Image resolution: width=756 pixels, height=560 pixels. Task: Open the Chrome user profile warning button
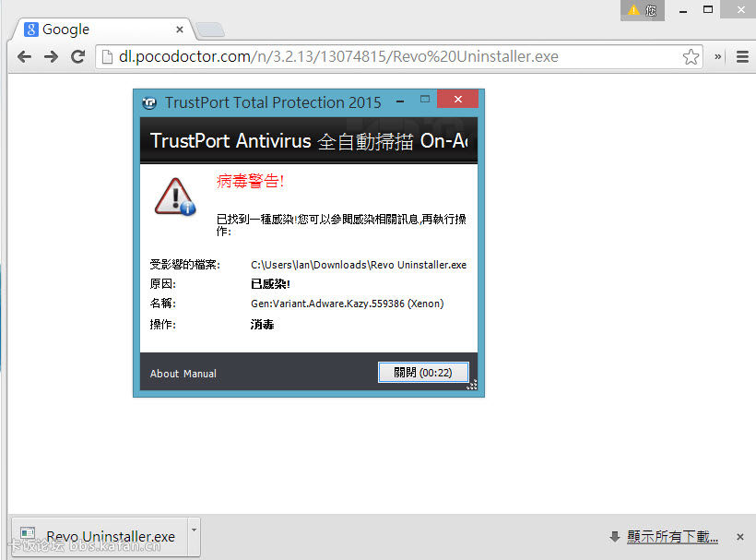[x=643, y=10]
